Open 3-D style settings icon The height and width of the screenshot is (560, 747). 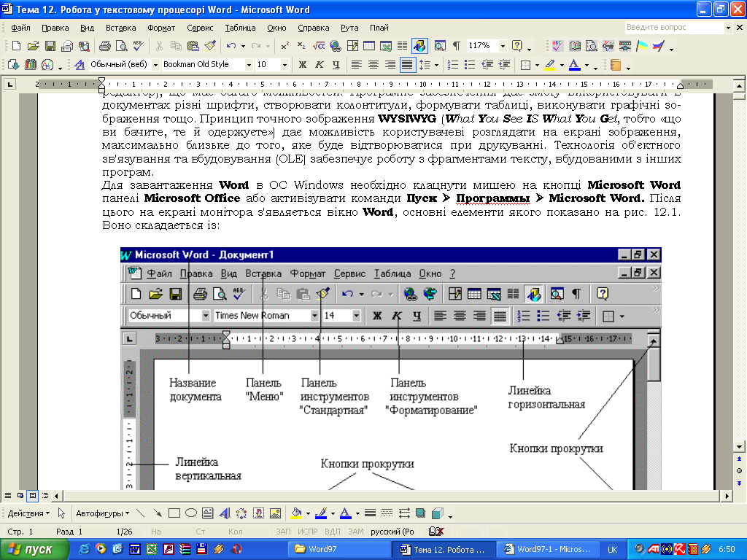(438, 513)
